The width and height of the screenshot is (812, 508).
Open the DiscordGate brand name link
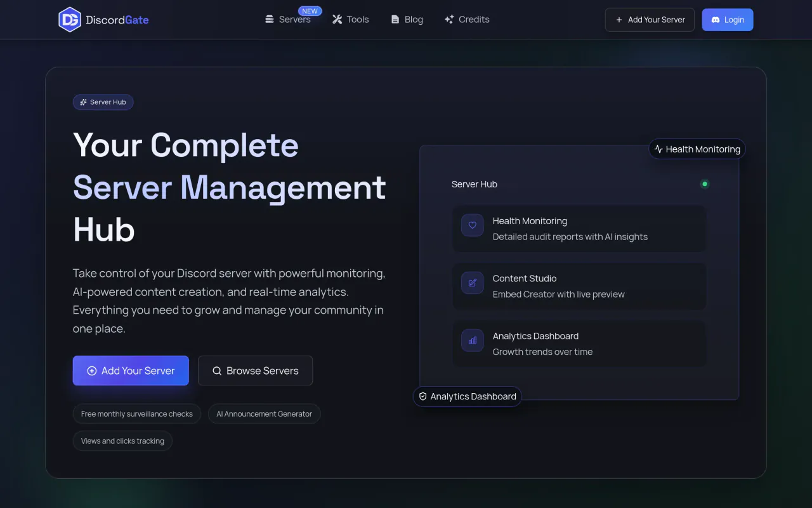117,20
